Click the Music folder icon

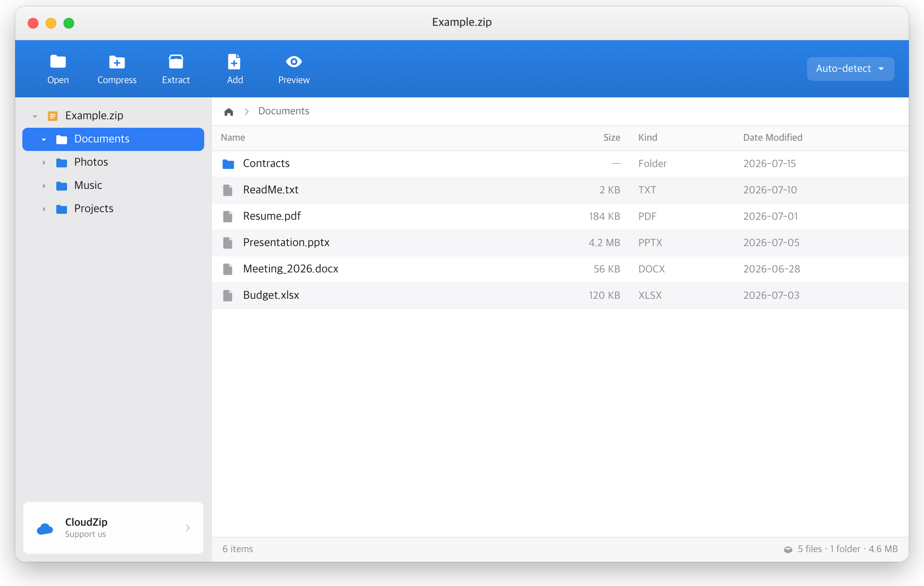[x=62, y=186]
